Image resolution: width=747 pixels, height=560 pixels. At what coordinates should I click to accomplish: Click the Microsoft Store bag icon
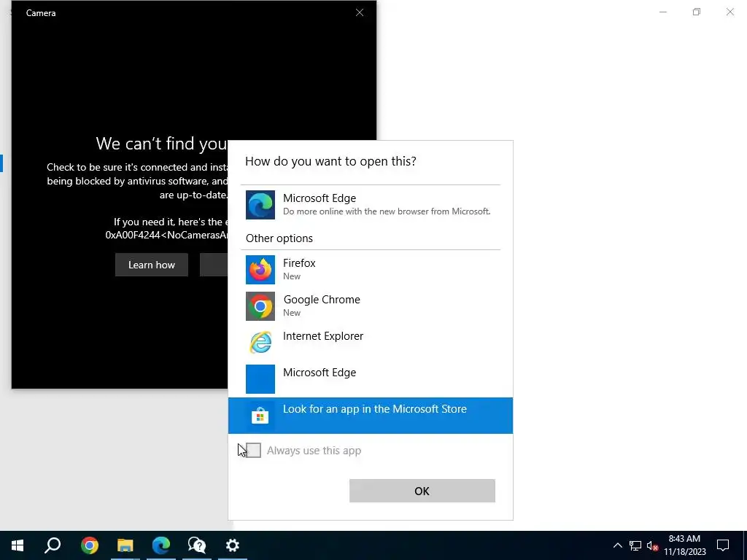pyautogui.click(x=260, y=416)
